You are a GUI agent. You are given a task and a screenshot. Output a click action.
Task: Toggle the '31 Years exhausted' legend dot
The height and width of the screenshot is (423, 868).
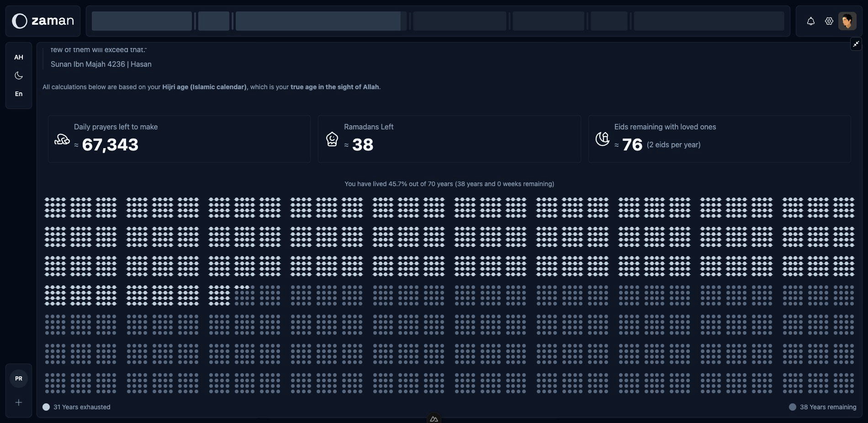[46, 407]
